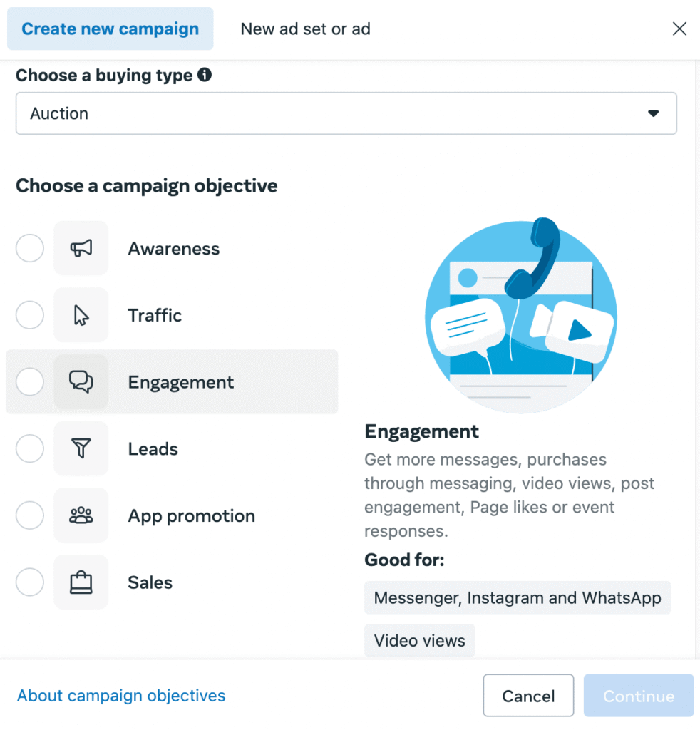700x730 pixels.
Task: Click the buying type dropdown arrow
Action: [x=653, y=113]
